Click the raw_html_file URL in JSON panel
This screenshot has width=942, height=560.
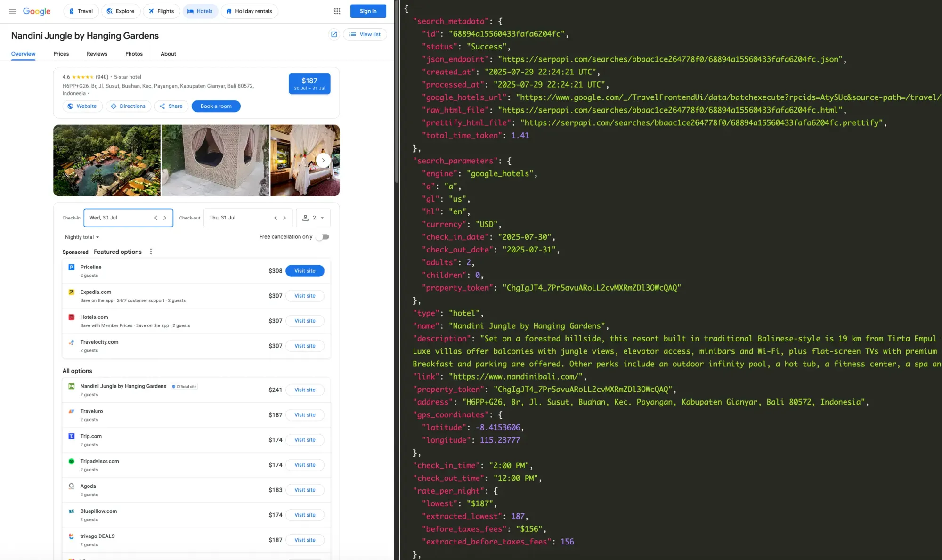(670, 110)
